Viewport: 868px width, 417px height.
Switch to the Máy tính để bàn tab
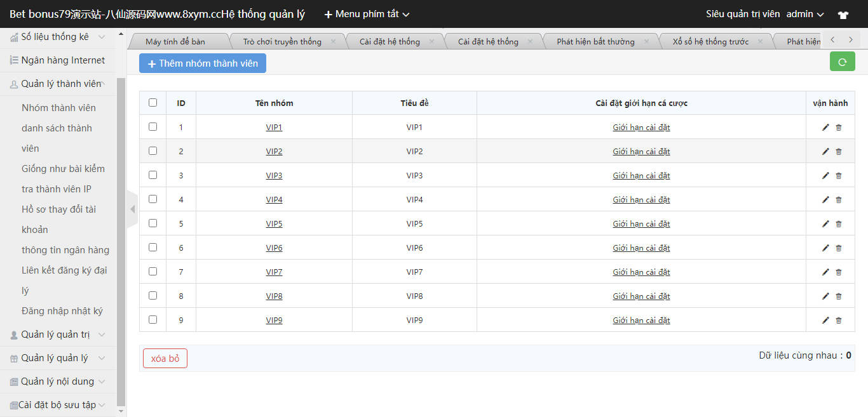point(175,41)
